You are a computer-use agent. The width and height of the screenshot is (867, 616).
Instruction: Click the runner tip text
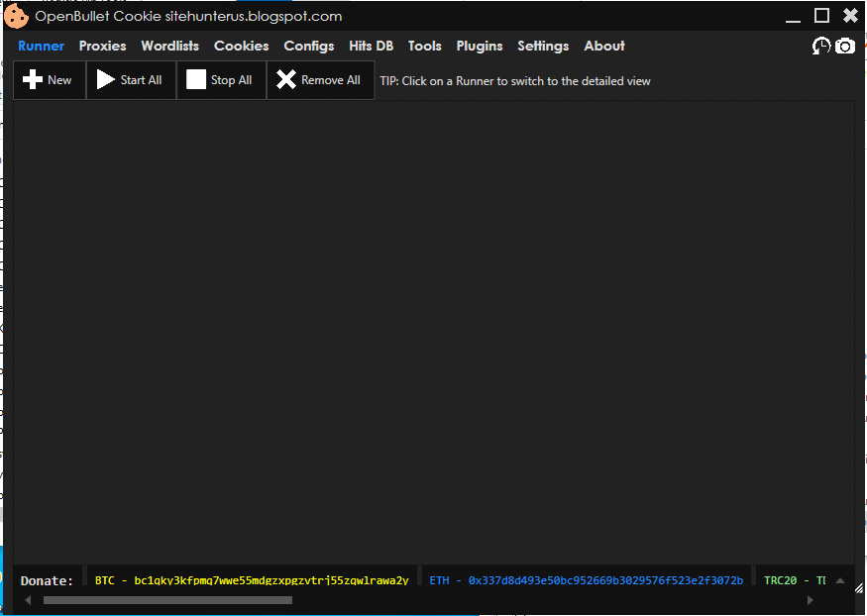[x=515, y=81]
